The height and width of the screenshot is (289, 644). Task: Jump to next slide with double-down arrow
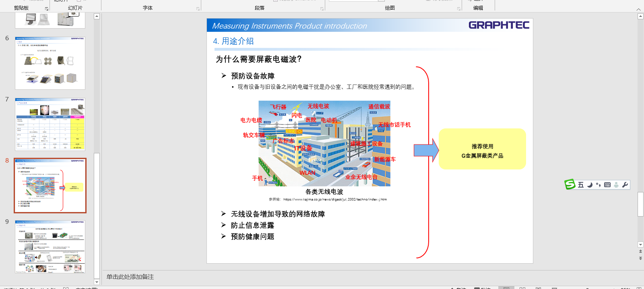640,258
